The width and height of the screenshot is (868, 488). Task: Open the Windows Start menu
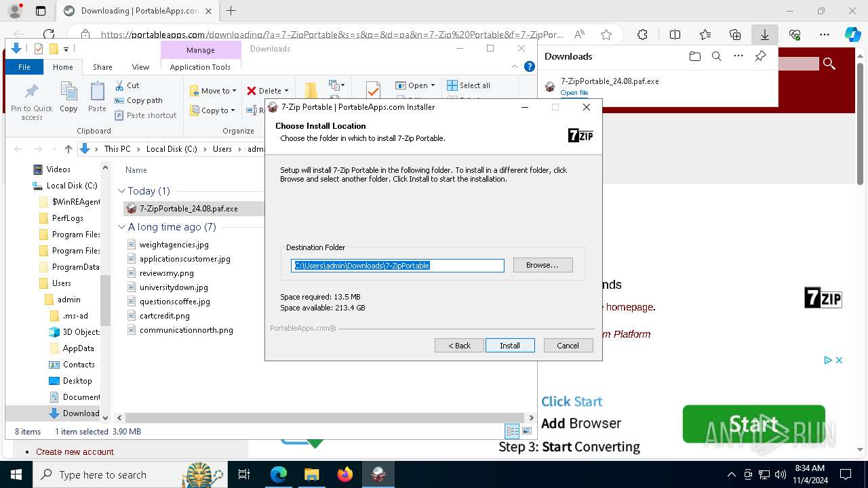coord(16,474)
